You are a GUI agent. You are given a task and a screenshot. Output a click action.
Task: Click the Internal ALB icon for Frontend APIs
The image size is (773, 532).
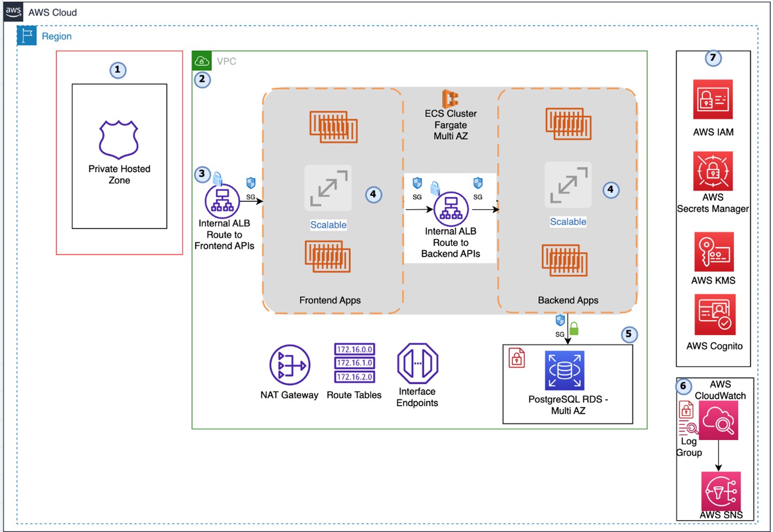click(x=222, y=201)
